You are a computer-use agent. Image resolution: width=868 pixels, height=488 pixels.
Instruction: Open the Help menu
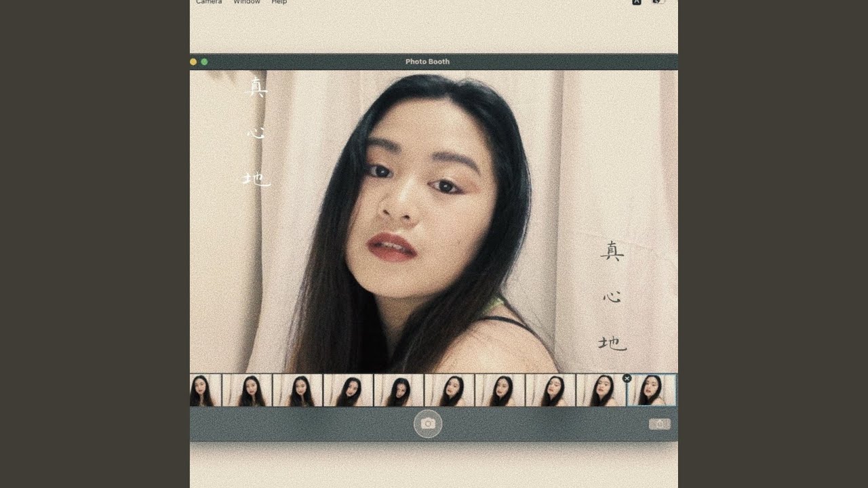279,2
